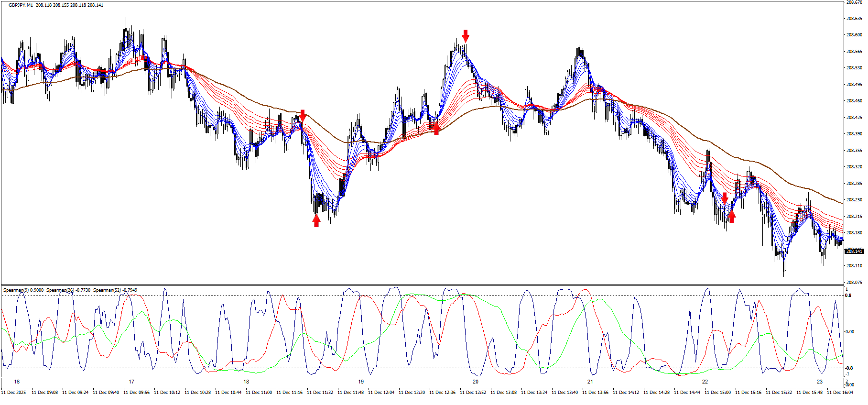Click the 208.670 price scale label
868x405 pixels.
pos(854,2)
